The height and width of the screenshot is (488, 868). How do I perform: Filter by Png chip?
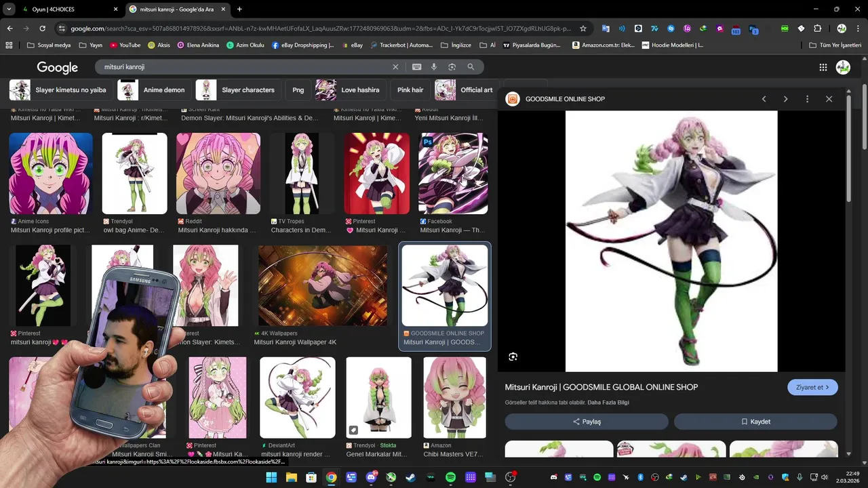[298, 89]
